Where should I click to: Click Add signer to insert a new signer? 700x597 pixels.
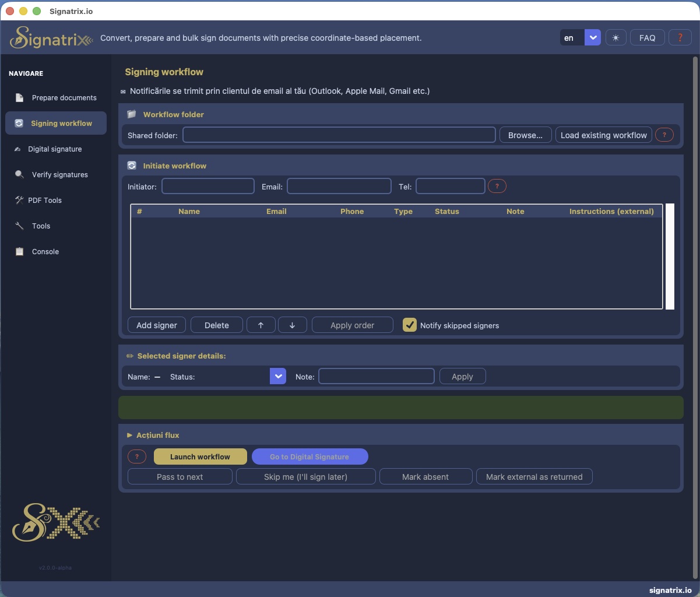pyautogui.click(x=156, y=325)
